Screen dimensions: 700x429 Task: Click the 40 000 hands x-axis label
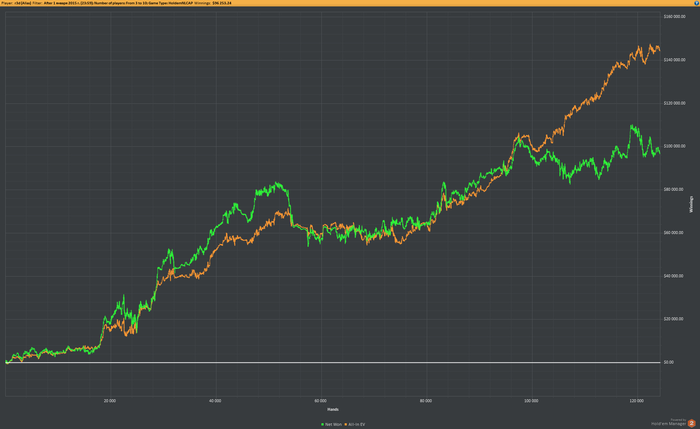(x=215, y=401)
